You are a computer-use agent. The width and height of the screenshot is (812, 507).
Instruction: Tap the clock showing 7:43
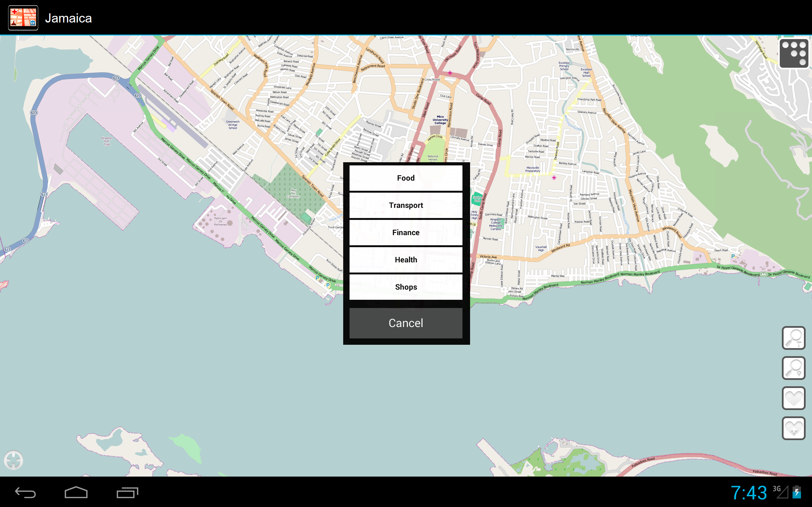click(x=749, y=492)
